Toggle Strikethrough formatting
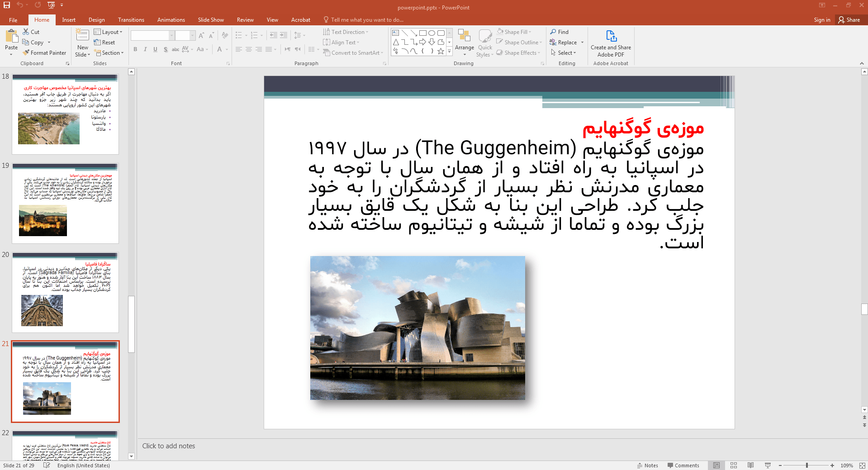Viewport: 868px width, 470px height. click(175, 49)
